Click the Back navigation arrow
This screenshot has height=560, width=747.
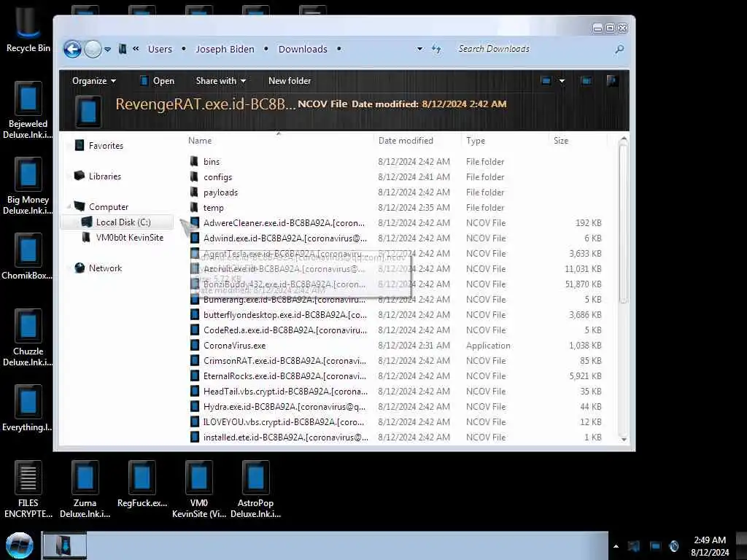(x=72, y=49)
